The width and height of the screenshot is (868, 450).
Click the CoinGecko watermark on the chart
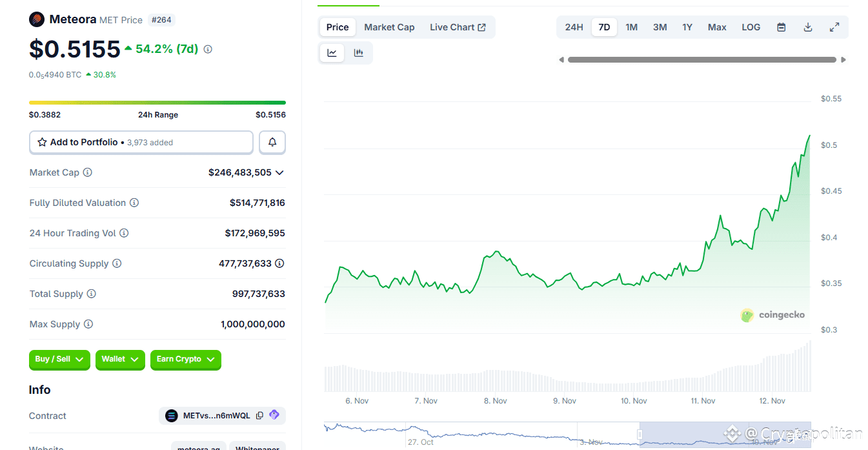tap(772, 315)
